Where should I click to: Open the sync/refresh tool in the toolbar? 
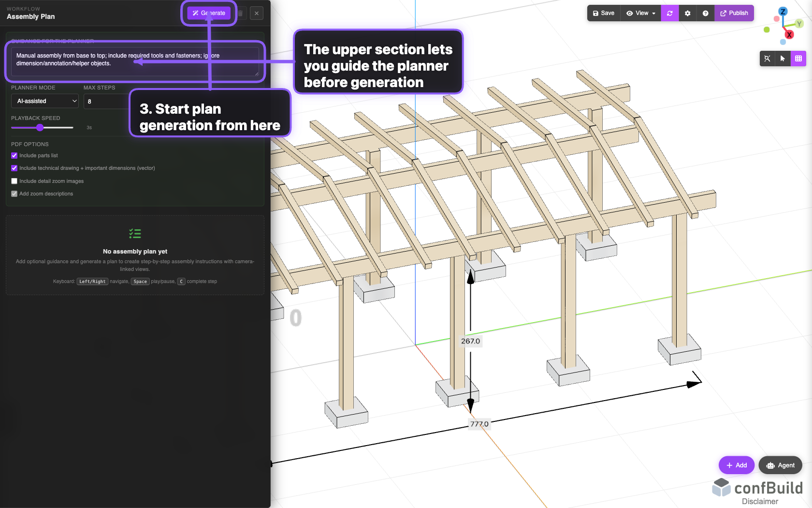click(669, 13)
